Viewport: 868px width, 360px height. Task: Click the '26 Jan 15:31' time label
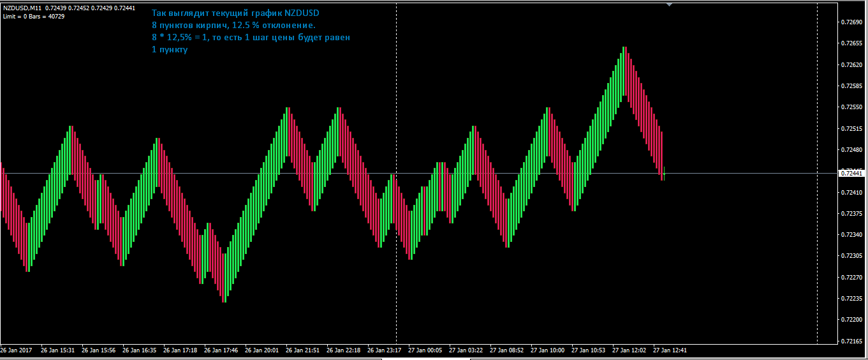coord(57,350)
